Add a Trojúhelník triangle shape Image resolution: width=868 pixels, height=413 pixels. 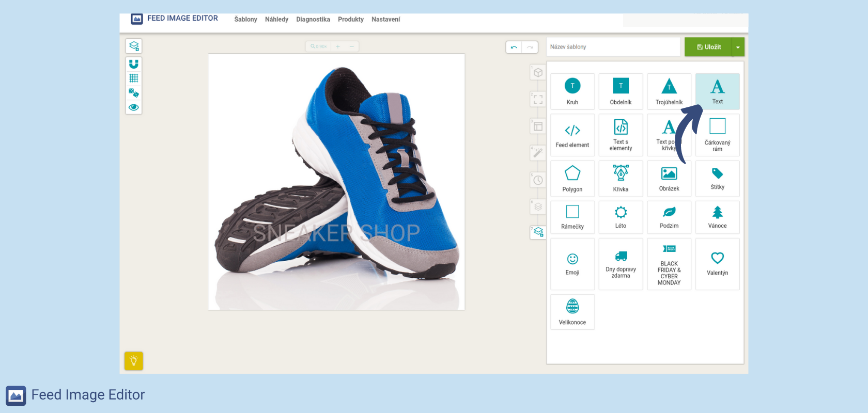[669, 91]
